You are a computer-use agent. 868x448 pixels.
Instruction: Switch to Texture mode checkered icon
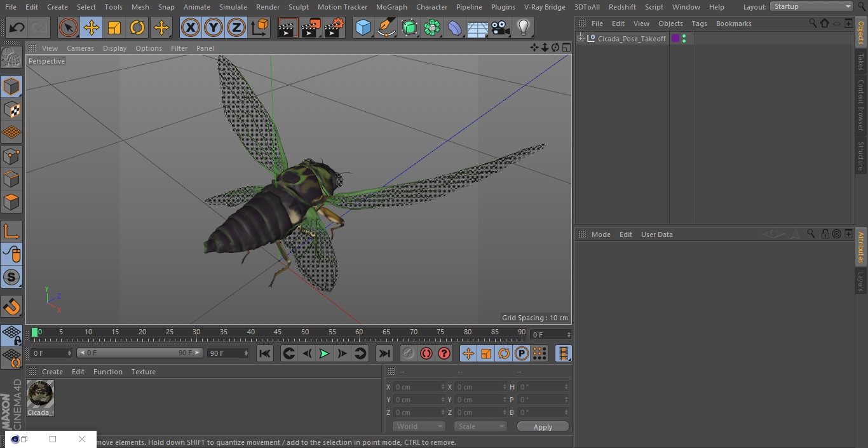(11, 110)
